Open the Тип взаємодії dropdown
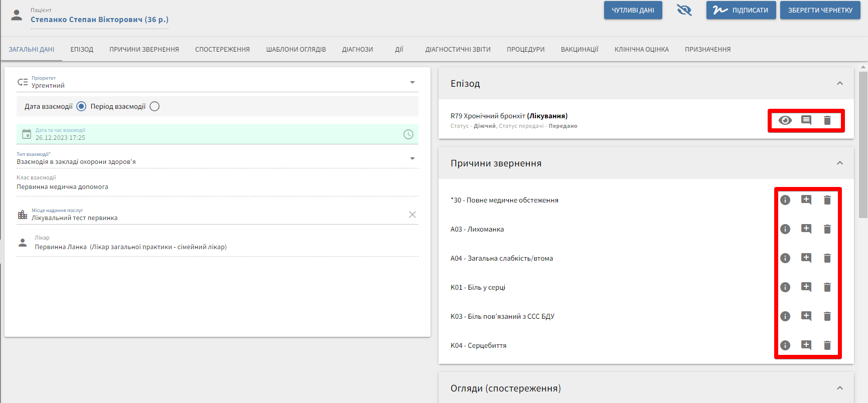Screen dimensions: 868x403 coord(412,159)
